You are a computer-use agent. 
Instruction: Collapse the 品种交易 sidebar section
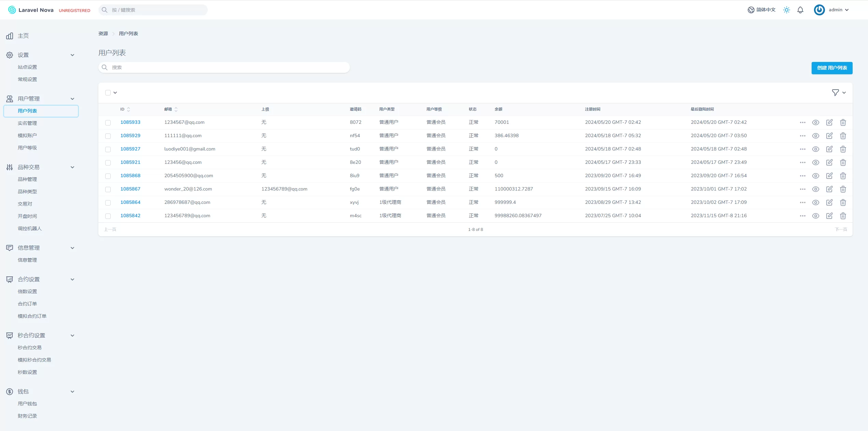point(72,167)
